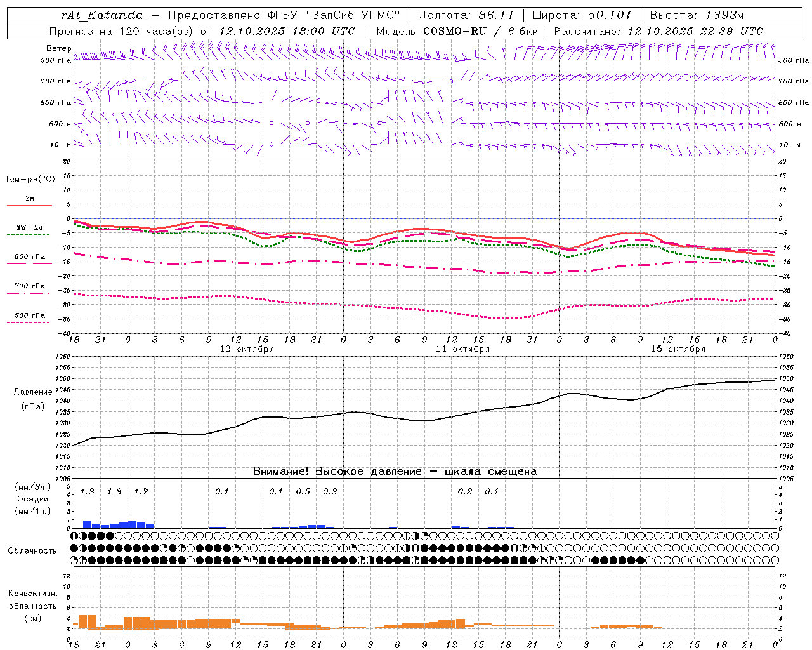Viewport: 812px width, 650px height.
Task: Select the computed time 12.10.2025 22:39 UTC
Action: tap(695, 31)
